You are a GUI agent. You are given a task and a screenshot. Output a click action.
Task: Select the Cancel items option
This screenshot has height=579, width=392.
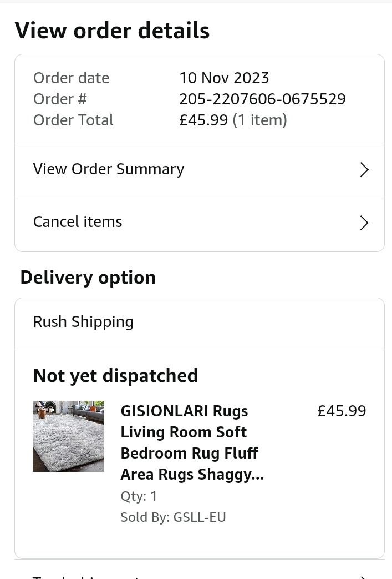pyautogui.click(x=78, y=222)
